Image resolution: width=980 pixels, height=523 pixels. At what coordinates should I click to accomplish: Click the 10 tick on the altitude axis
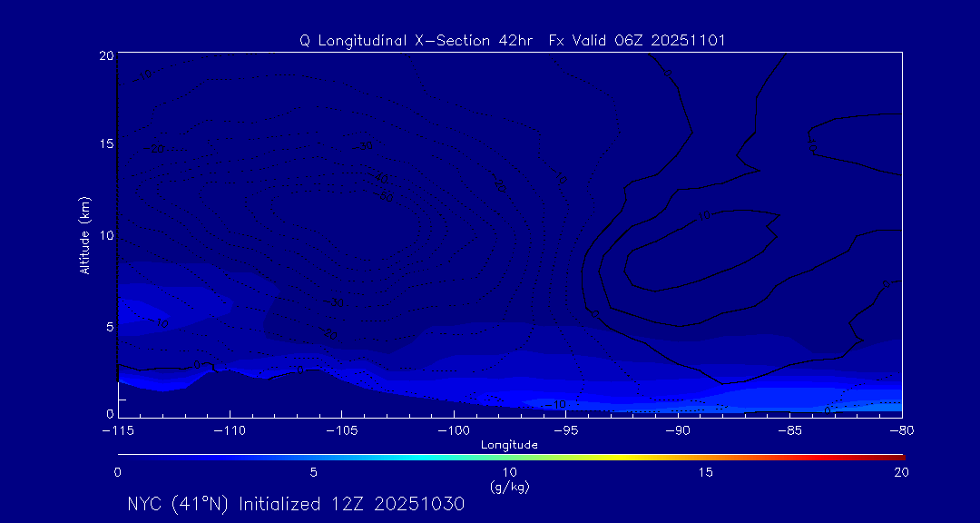(x=106, y=235)
